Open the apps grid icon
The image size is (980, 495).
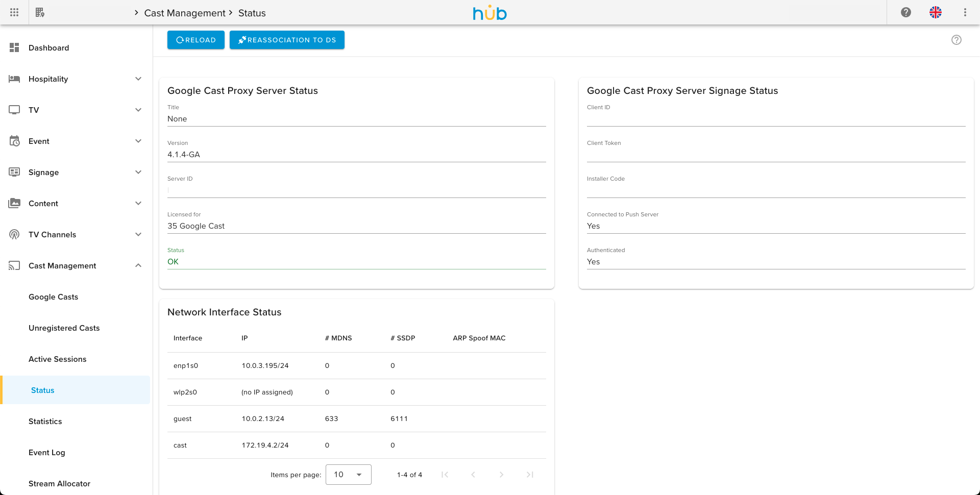point(14,12)
